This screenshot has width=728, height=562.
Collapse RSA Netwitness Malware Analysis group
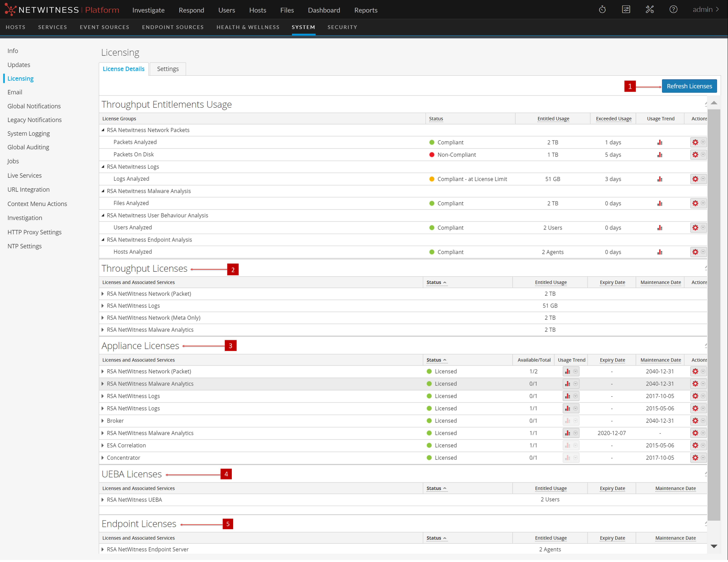pyautogui.click(x=103, y=191)
